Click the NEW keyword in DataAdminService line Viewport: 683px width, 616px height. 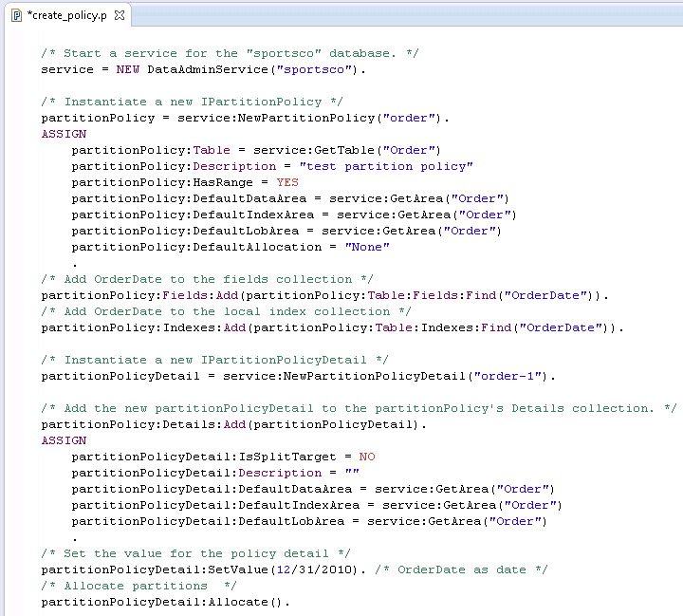point(128,69)
